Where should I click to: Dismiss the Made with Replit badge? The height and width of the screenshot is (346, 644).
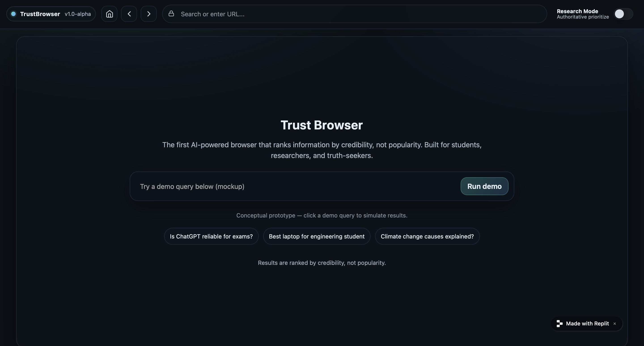[x=615, y=324]
